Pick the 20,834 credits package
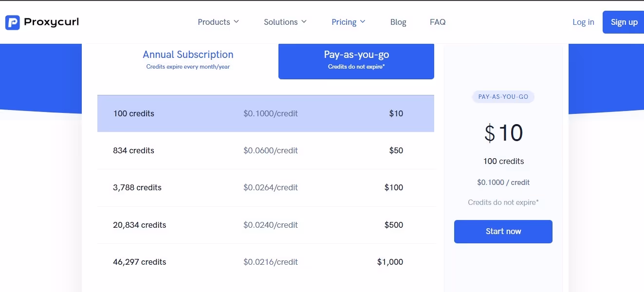The height and width of the screenshot is (292, 644). (266, 225)
